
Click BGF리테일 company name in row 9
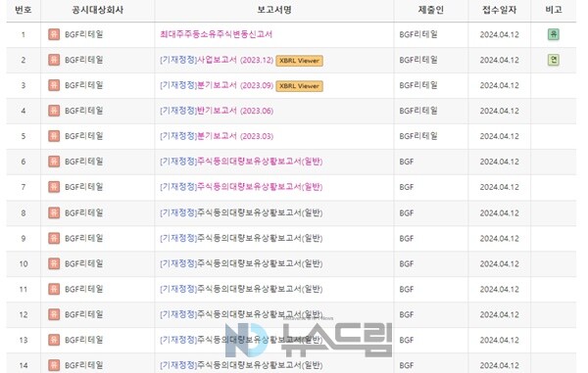click(84, 239)
